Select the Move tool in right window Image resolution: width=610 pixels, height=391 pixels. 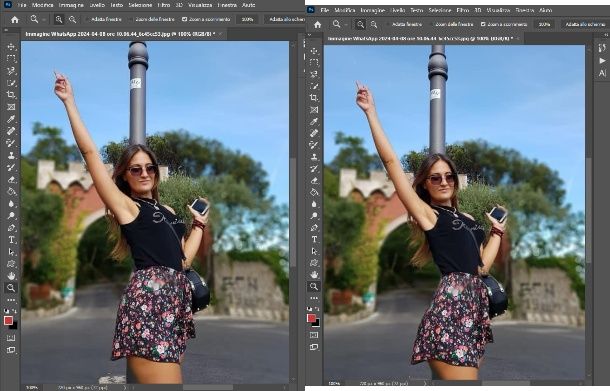314,51
